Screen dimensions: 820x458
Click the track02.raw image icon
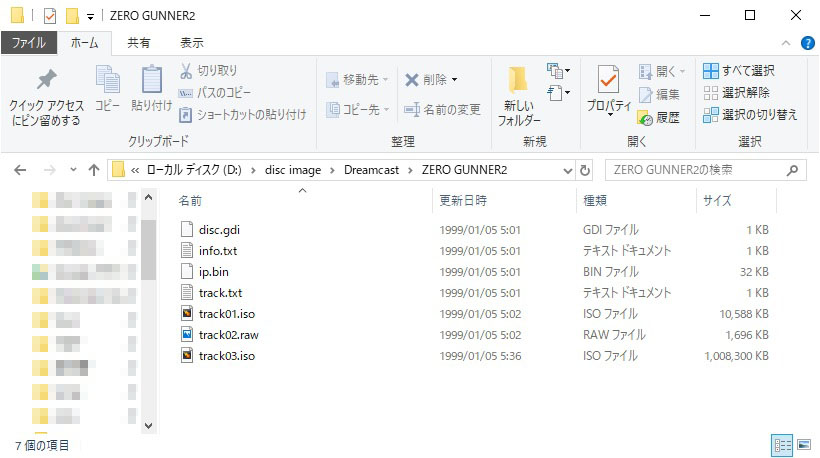pyautogui.click(x=187, y=334)
